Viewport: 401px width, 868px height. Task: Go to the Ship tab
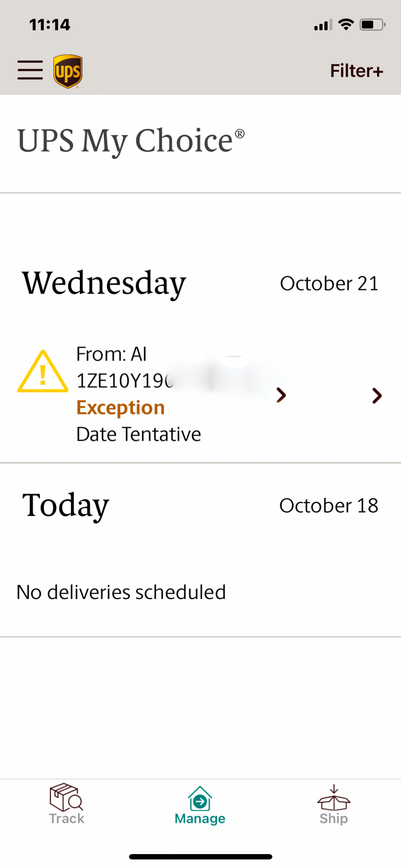pyautogui.click(x=333, y=804)
